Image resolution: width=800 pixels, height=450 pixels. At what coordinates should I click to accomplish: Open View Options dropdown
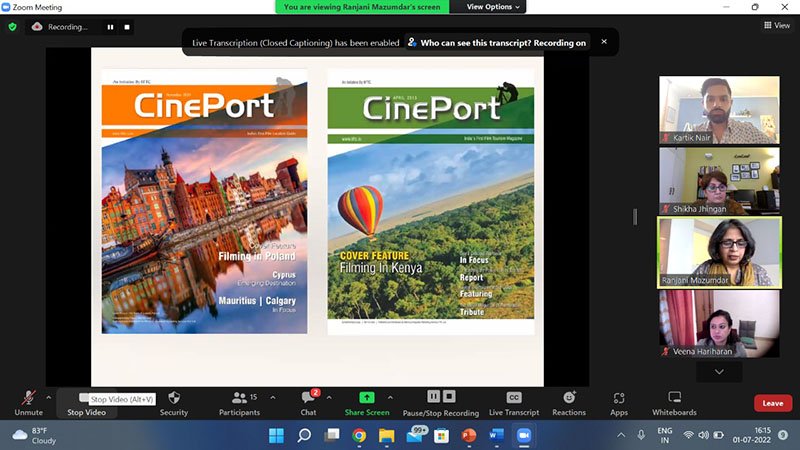pos(493,7)
